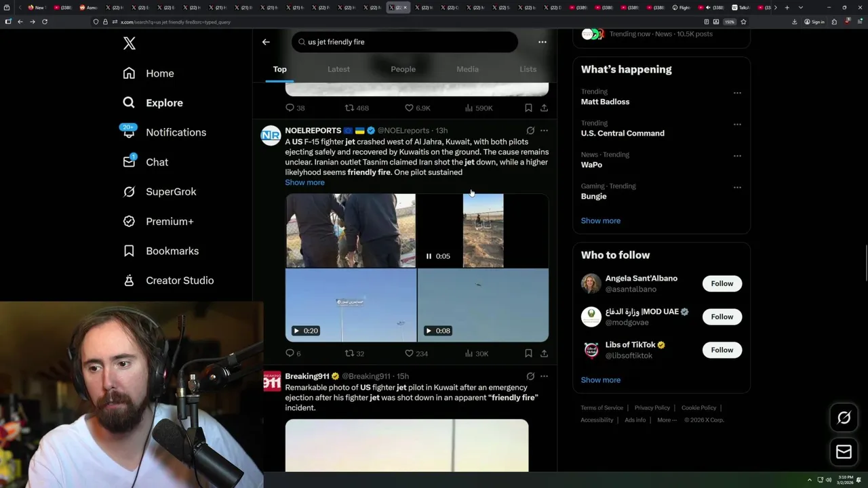Open the Privacy Policy link

pyautogui.click(x=652, y=408)
